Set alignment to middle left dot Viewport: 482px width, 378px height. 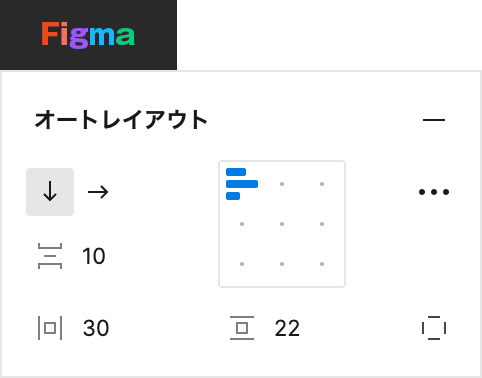[x=242, y=224]
